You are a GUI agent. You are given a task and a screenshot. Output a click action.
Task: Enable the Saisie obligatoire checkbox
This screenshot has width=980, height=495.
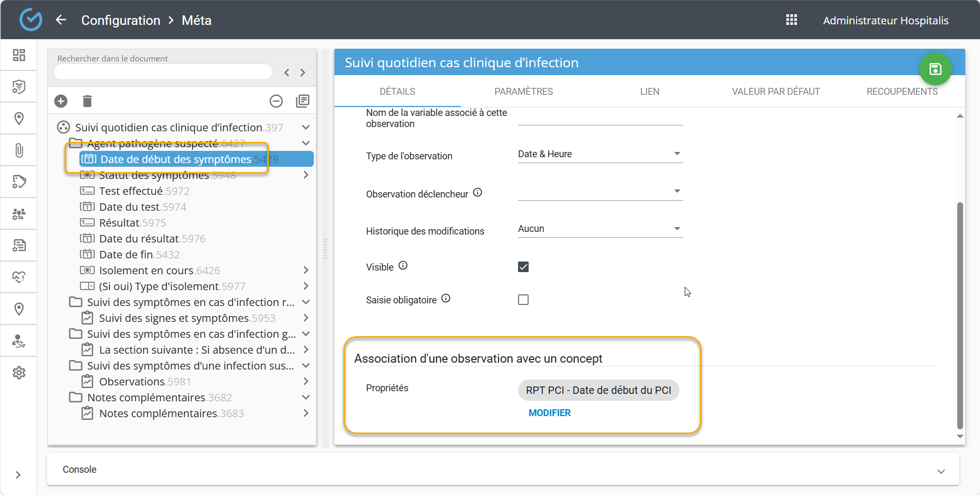coord(523,300)
